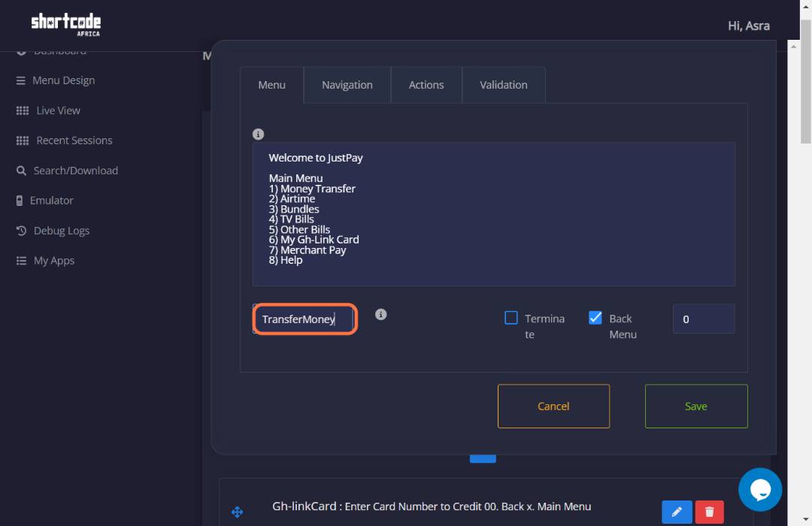This screenshot has height=526, width=812.
Task: Edit the Gh-linkCard menu with pencil icon
Action: (x=677, y=512)
